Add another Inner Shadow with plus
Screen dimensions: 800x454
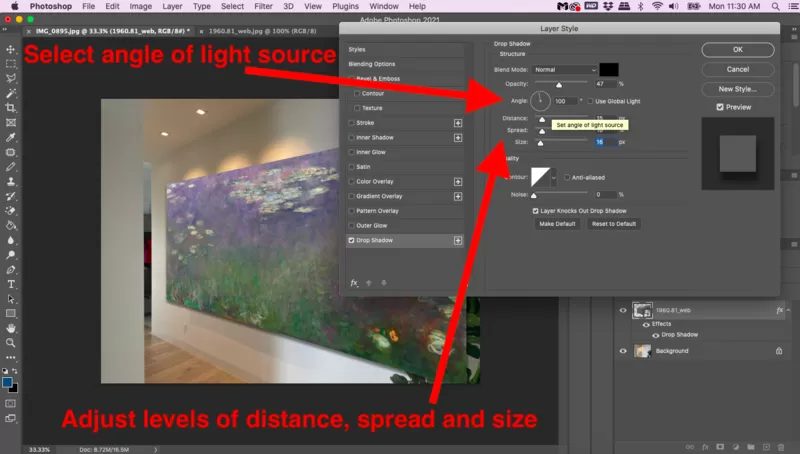(458, 138)
